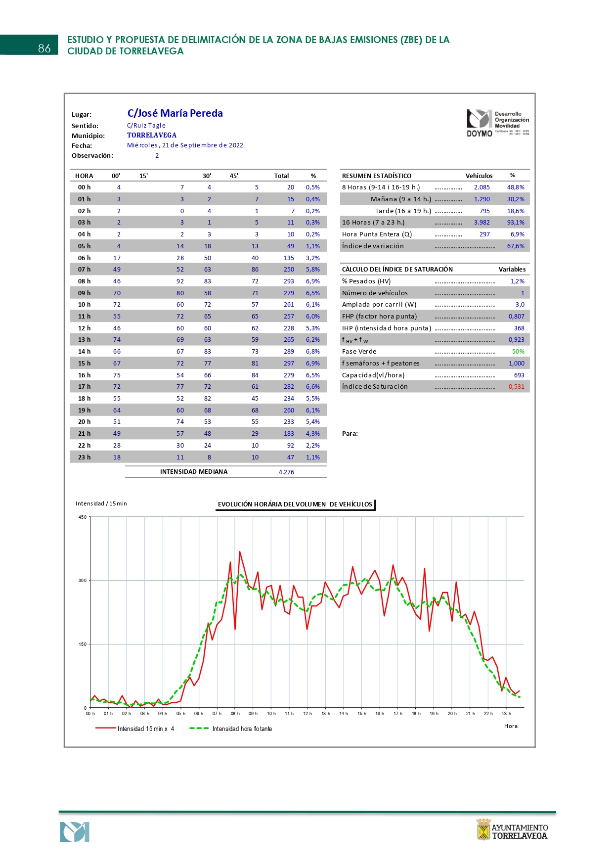Click the Total column header in hourly table
The width and height of the screenshot is (613, 868).
[x=281, y=176]
